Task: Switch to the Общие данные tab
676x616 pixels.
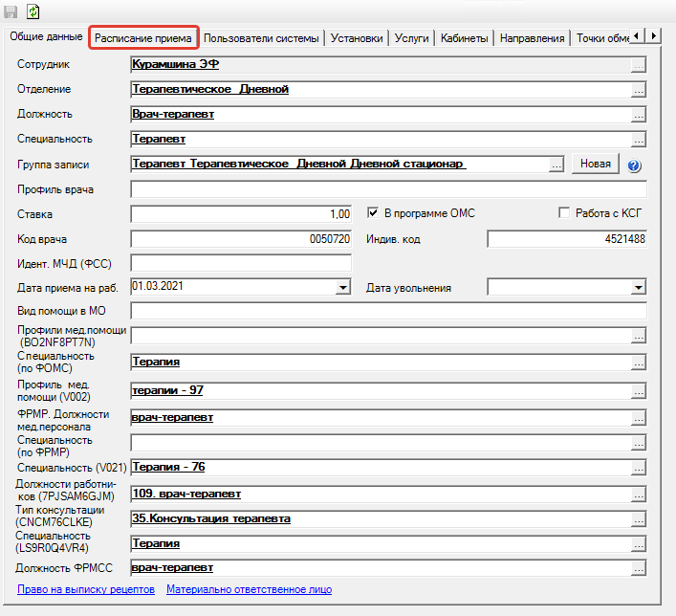Action: pyautogui.click(x=46, y=36)
